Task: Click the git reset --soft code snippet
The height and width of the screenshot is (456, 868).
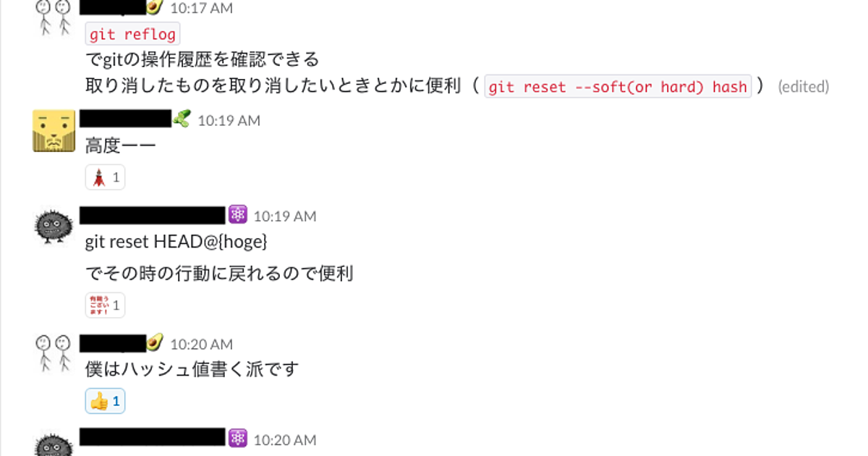Action: (618, 86)
